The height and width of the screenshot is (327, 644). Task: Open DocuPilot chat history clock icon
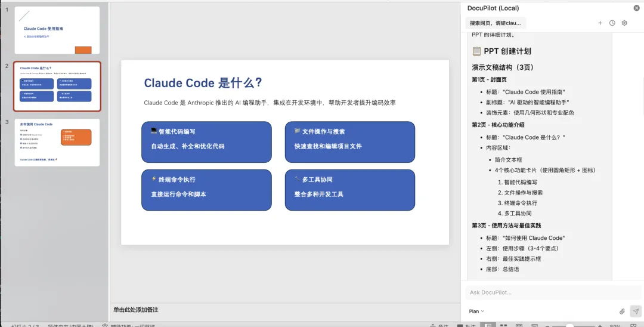(x=612, y=23)
